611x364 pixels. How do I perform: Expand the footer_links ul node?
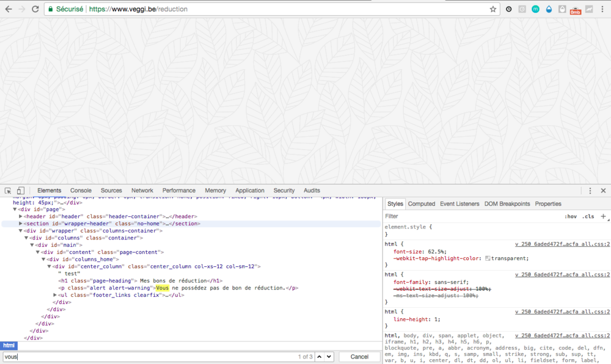56,295
